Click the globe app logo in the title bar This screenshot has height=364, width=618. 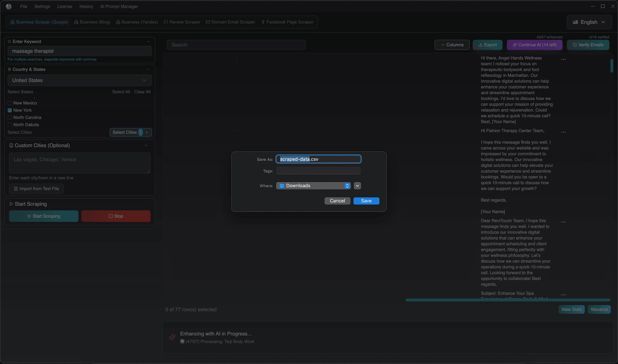coord(9,6)
